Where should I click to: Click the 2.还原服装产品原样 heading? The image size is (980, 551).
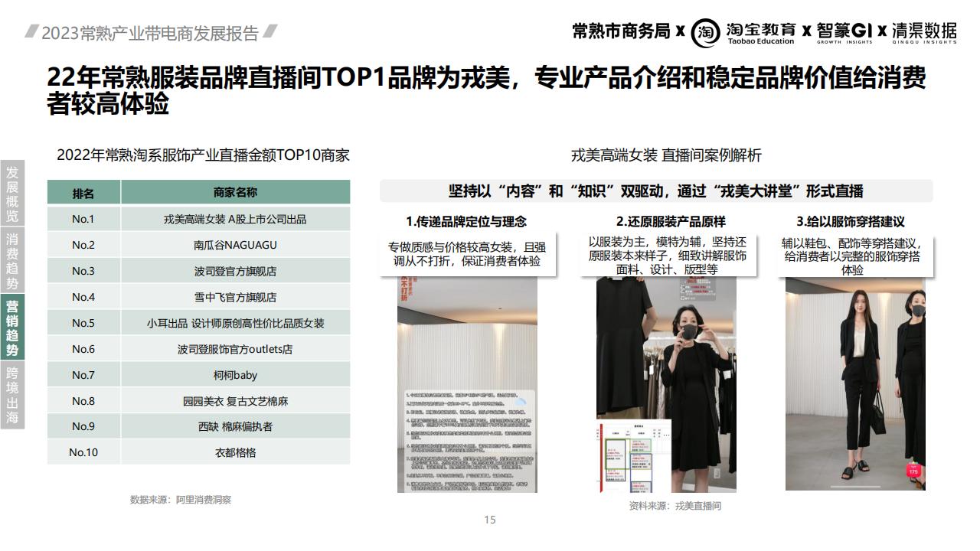671,222
